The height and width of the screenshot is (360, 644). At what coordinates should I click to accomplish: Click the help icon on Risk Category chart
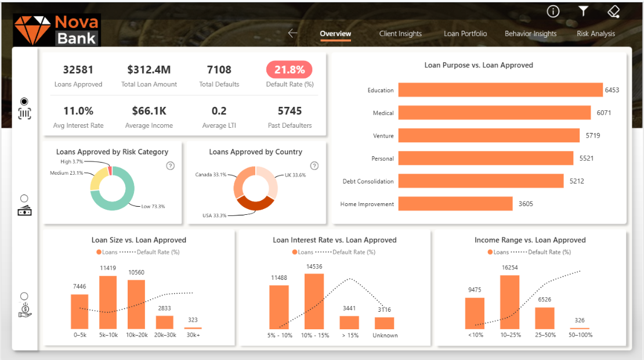pyautogui.click(x=170, y=166)
